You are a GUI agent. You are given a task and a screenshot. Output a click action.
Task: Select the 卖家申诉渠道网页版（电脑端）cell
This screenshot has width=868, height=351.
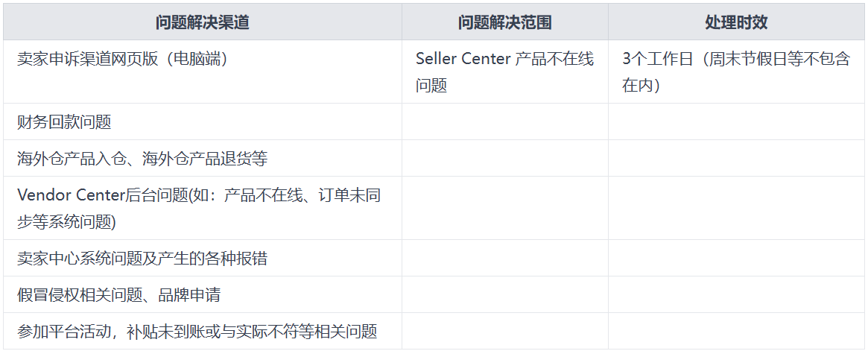(203, 72)
